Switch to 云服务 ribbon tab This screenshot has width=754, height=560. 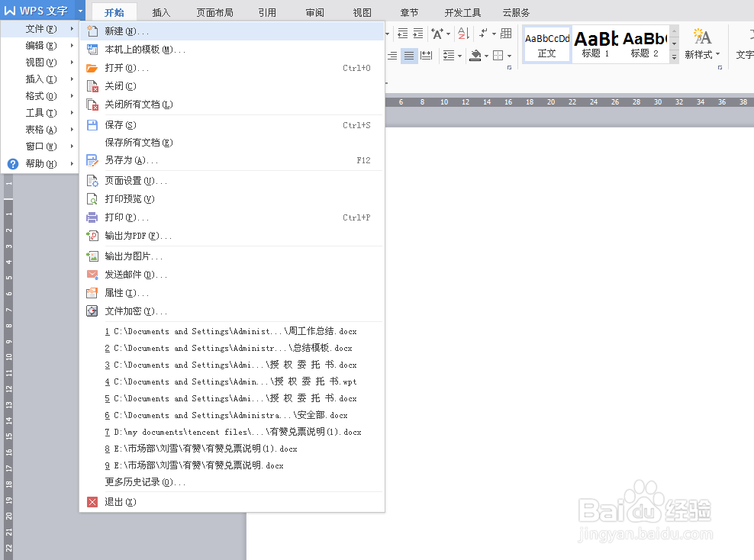(516, 12)
